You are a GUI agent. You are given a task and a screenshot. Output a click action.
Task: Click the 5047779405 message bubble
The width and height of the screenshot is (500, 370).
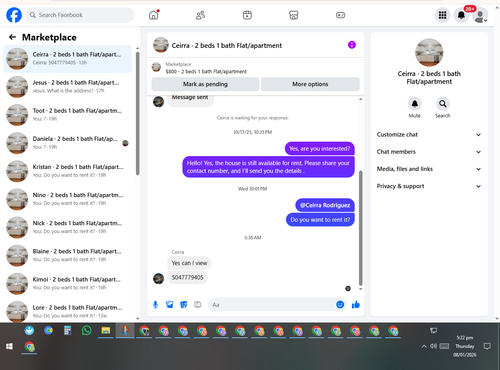pos(187,277)
